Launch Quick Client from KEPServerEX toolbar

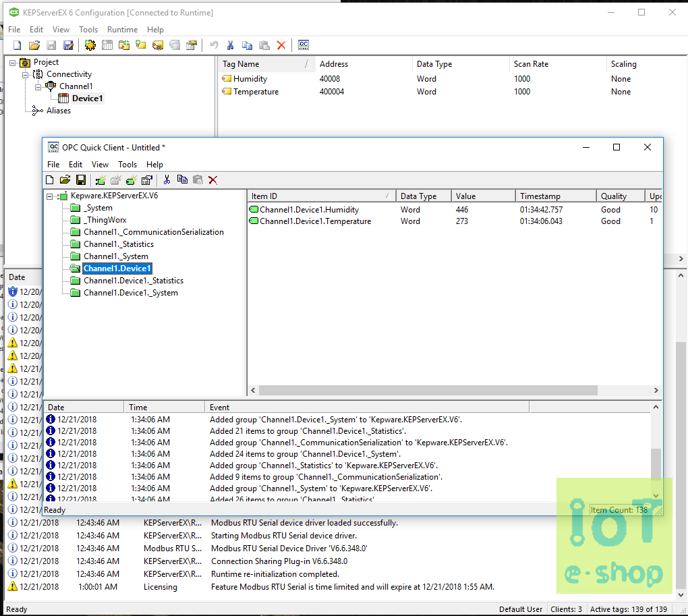pos(304,45)
